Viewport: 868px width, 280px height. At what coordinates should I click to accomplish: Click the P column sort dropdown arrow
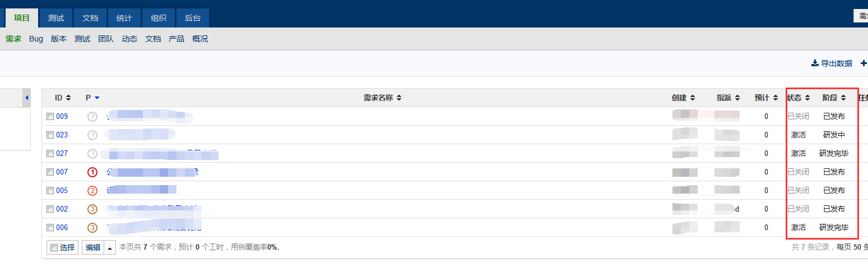97,98
